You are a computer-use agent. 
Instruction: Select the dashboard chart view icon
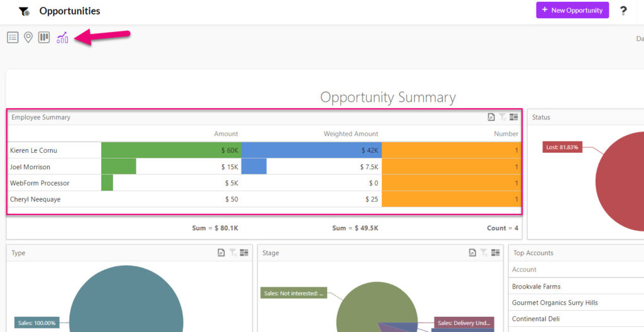pos(62,37)
